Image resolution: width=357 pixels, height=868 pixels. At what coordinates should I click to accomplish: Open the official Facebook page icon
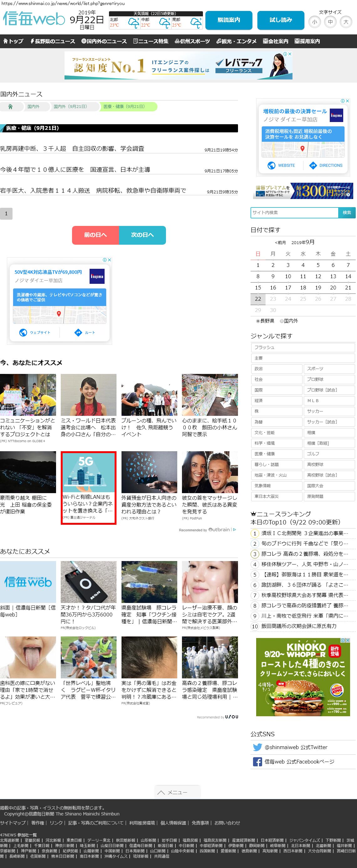(257, 762)
